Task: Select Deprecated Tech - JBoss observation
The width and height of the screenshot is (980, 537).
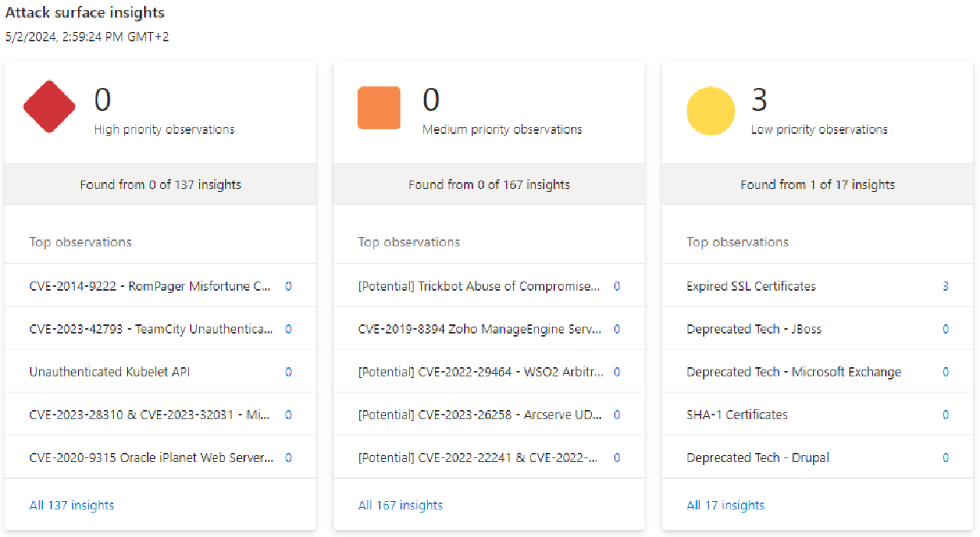Action: pyautogui.click(x=754, y=329)
